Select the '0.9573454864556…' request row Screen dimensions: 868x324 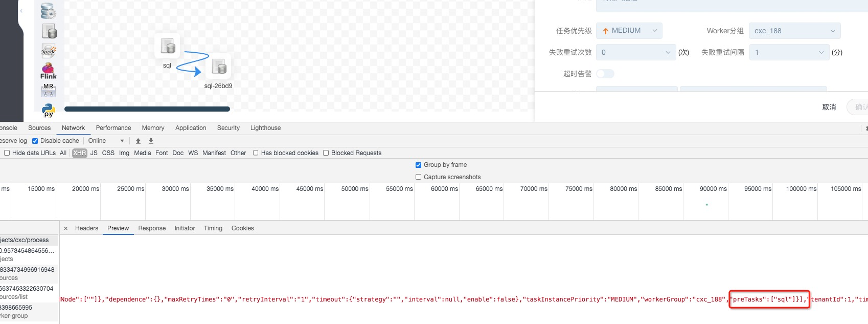click(29, 254)
